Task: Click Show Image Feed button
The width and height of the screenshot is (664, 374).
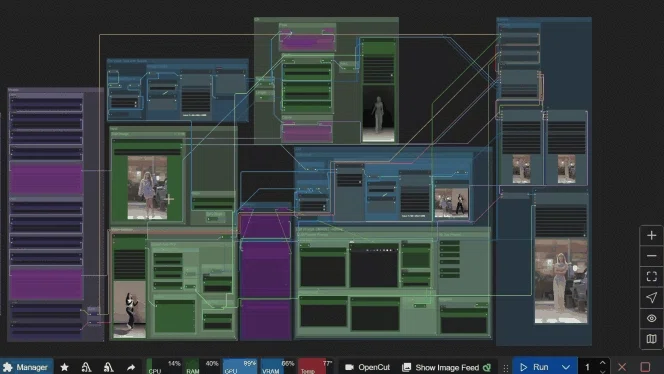Action: point(447,367)
